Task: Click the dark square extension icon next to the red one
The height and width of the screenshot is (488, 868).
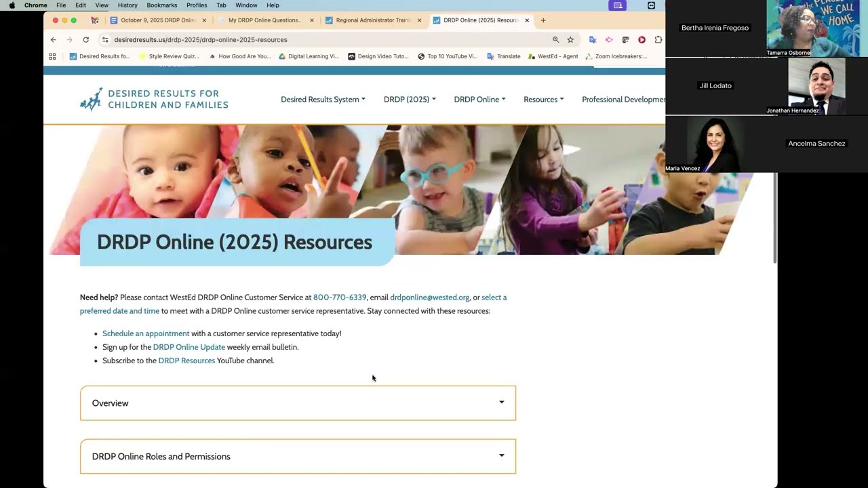Action: click(625, 40)
